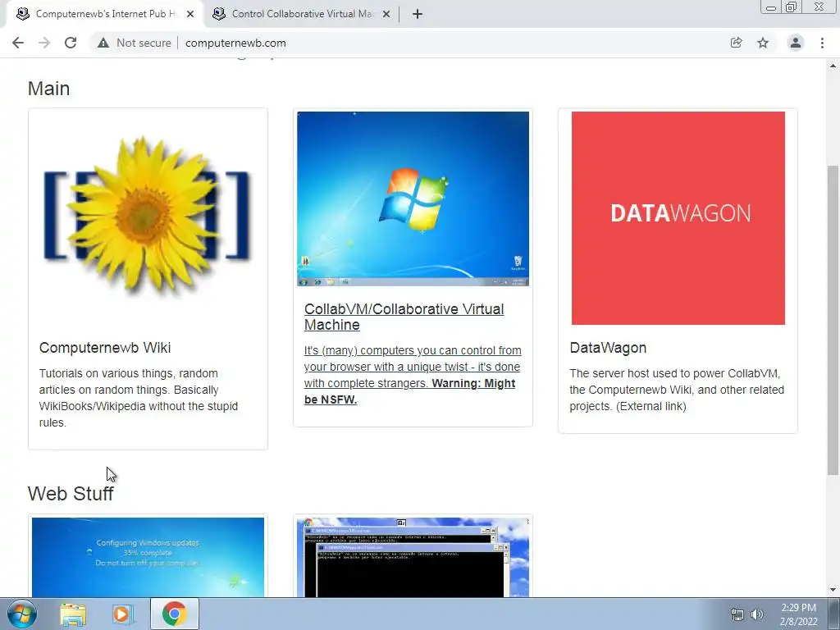Open the share page icon
Screen dimensions: 840x630
click(x=736, y=43)
